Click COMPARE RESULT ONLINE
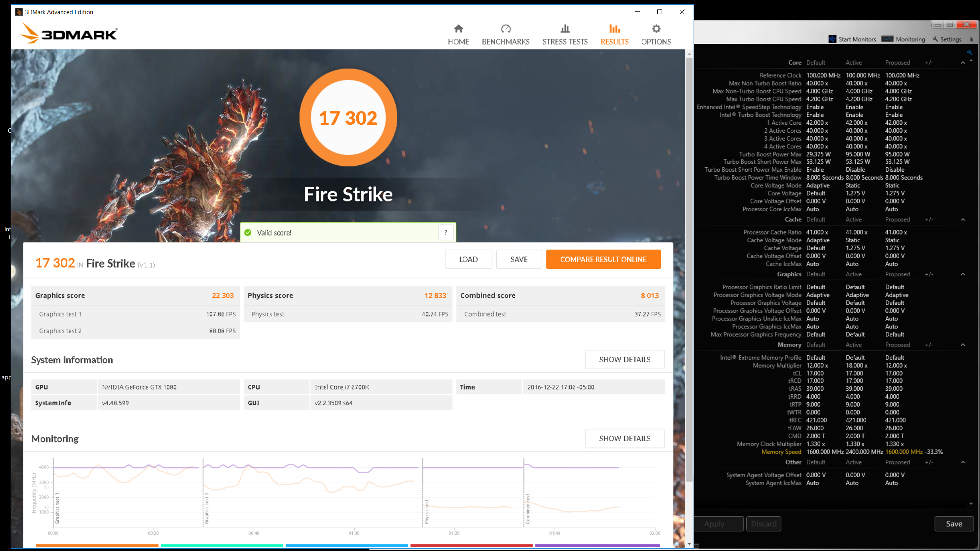The height and width of the screenshot is (551, 980). (603, 259)
